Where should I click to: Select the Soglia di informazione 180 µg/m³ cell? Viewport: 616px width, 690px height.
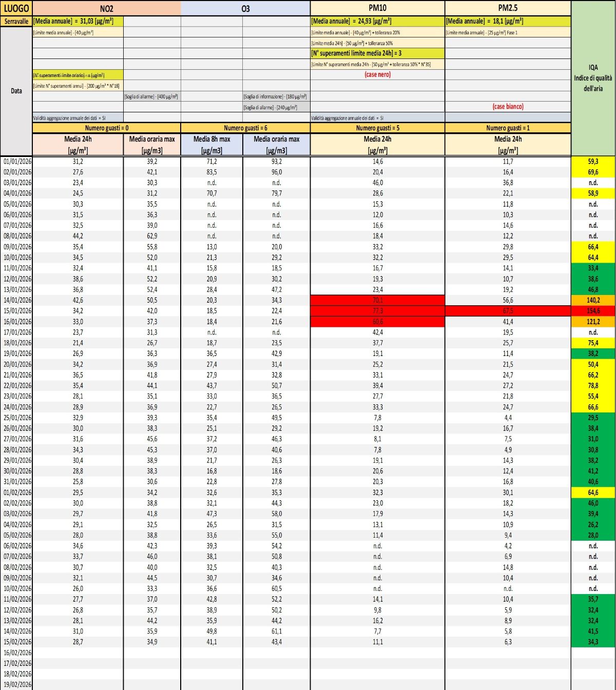(x=276, y=96)
